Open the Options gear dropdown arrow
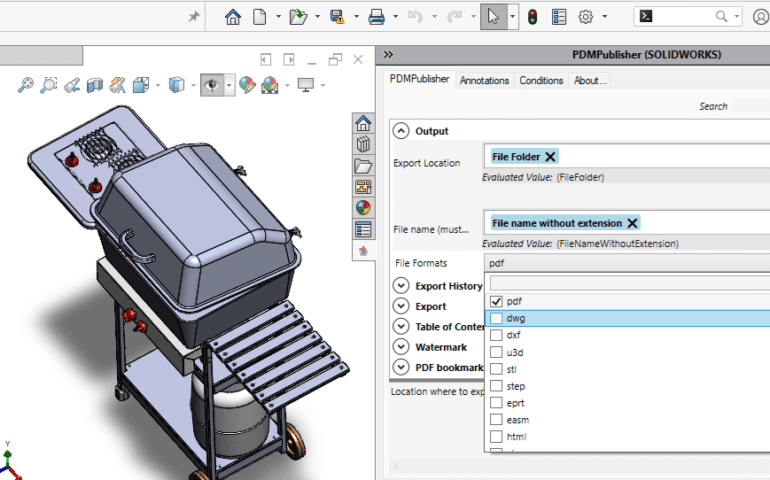This screenshot has height=480, width=770. (605, 17)
